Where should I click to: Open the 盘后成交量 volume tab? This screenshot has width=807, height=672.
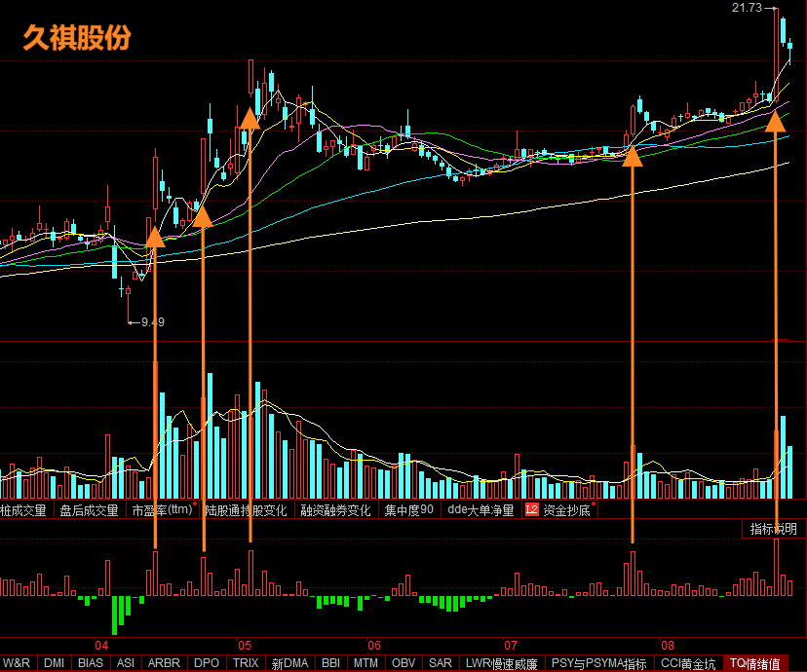pos(89,510)
